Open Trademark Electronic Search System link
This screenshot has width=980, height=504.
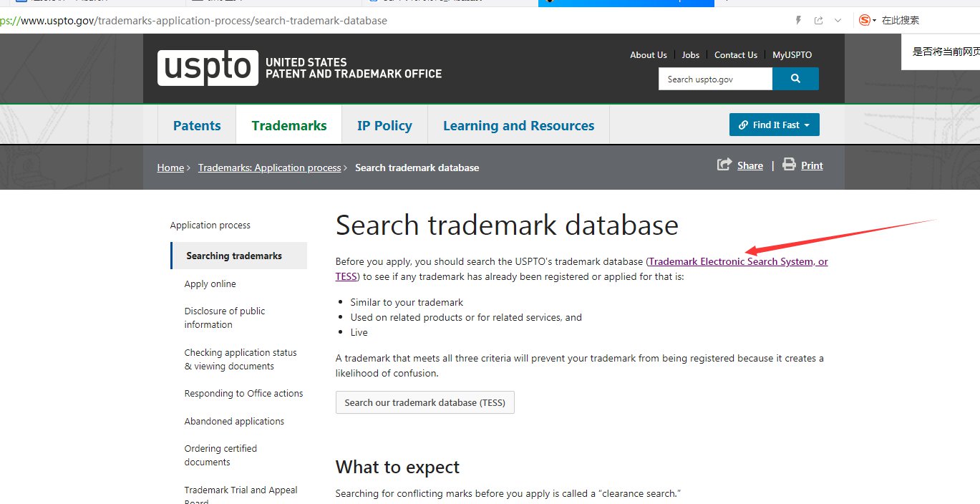click(738, 261)
